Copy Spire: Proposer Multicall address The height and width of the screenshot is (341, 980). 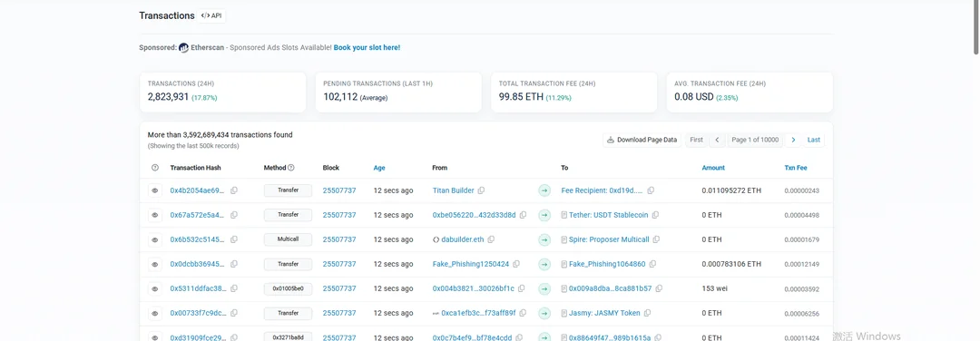click(656, 239)
